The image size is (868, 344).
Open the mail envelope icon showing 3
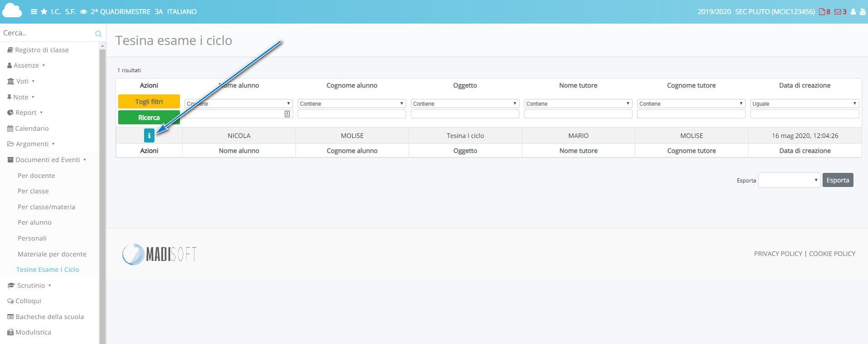840,12
